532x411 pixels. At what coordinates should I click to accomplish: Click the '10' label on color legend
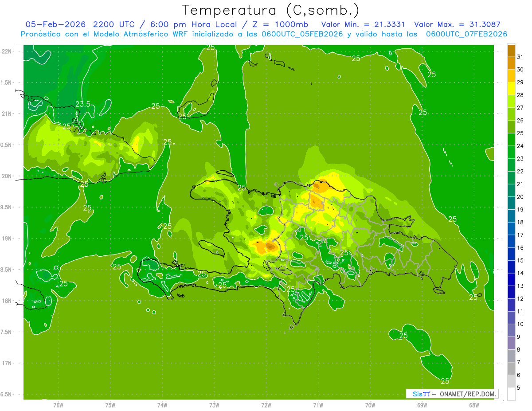click(520, 324)
